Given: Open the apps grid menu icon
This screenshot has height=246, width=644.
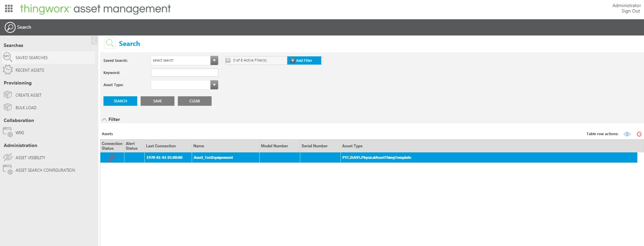Looking at the screenshot, I should [9, 8].
